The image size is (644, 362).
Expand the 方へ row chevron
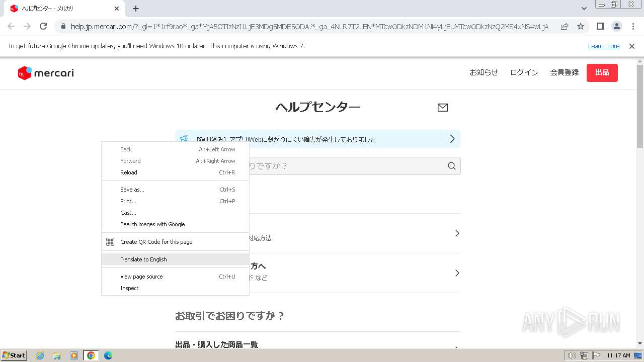click(457, 273)
